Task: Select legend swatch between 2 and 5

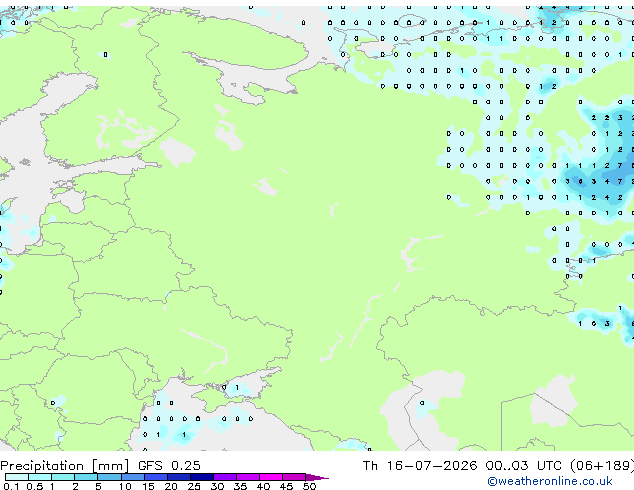Action: pyautogui.click(x=86, y=477)
